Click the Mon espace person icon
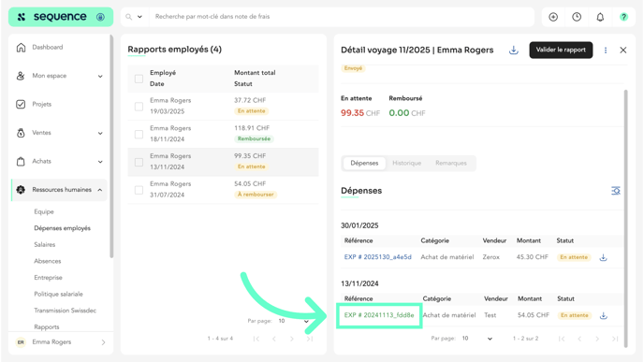Screen dimensions: 644x362 pos(21,76)
